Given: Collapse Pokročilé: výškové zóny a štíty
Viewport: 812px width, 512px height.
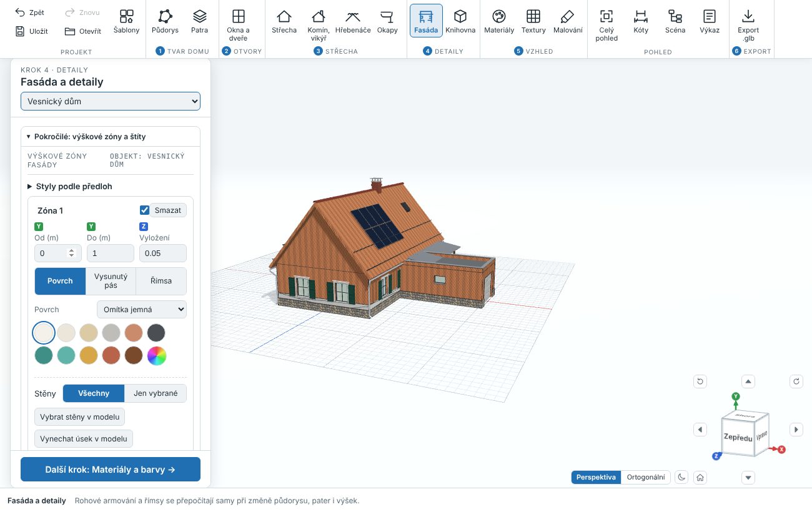Looking at the screenshot, I should coord(111,136).
